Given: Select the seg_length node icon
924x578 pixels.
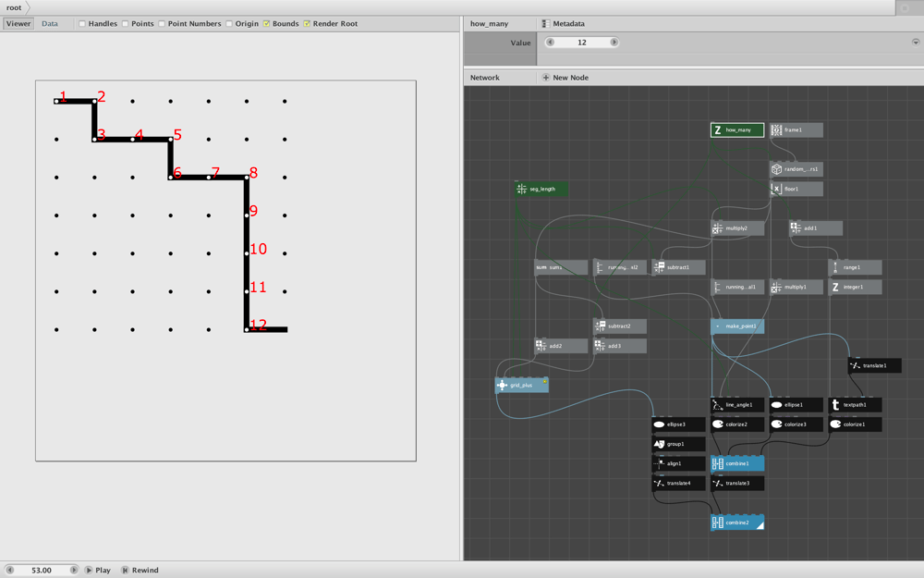Looking at the screenshot, I should tap(521, 189).
